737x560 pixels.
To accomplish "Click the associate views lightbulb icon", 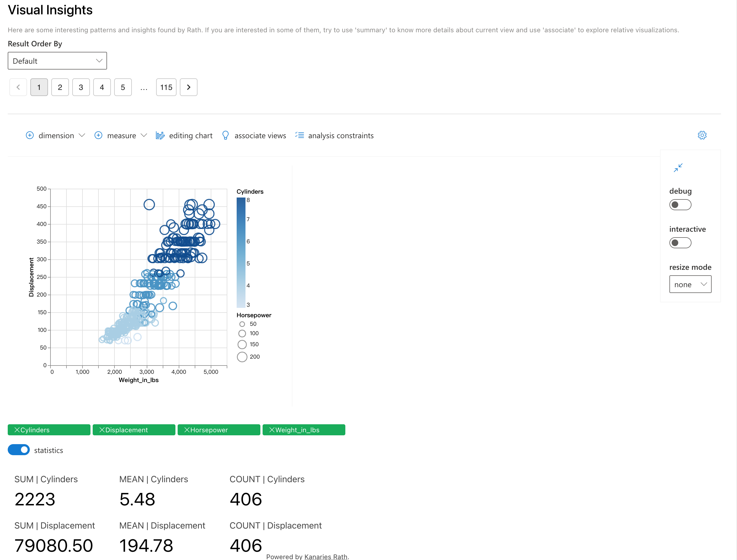I will [225, 135].
